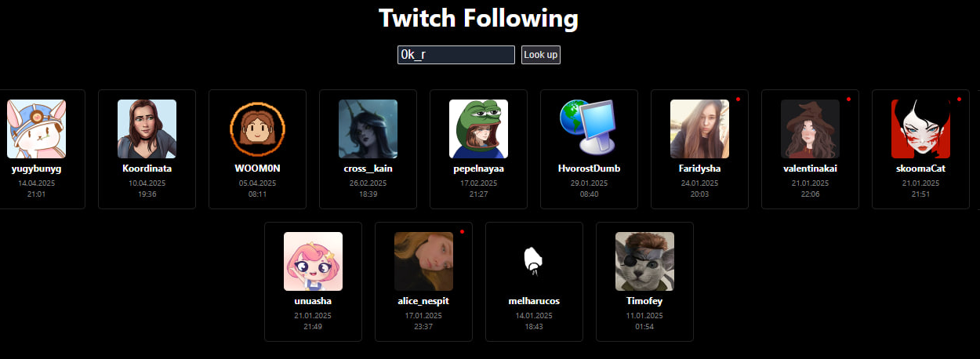Viewport: 980px width, 359px height.
Task: Click the alice_nespit avatar image
Action: click(x=423, y=261)
